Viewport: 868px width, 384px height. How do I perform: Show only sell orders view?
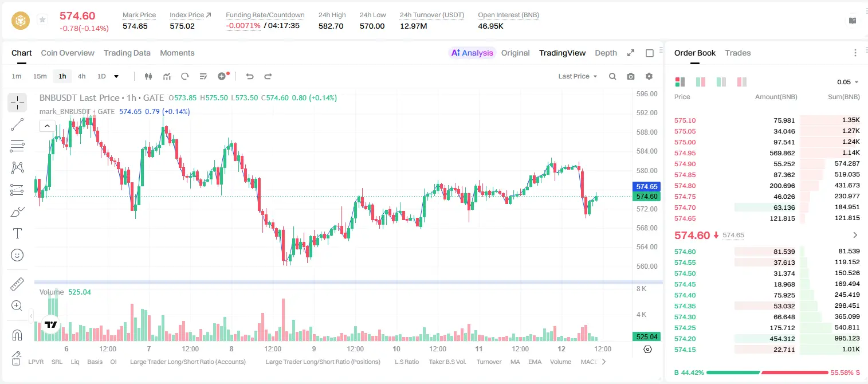742,82
